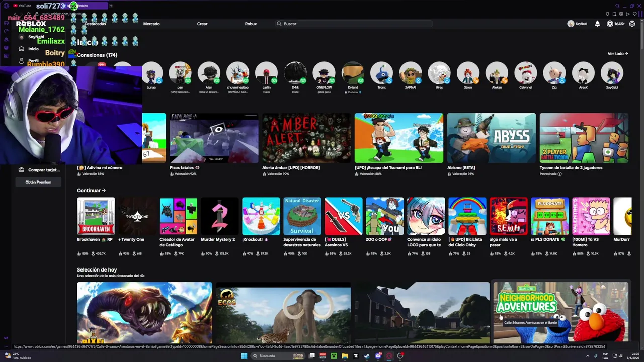Click the Inicio home icon in sidebar

[21, 49]
